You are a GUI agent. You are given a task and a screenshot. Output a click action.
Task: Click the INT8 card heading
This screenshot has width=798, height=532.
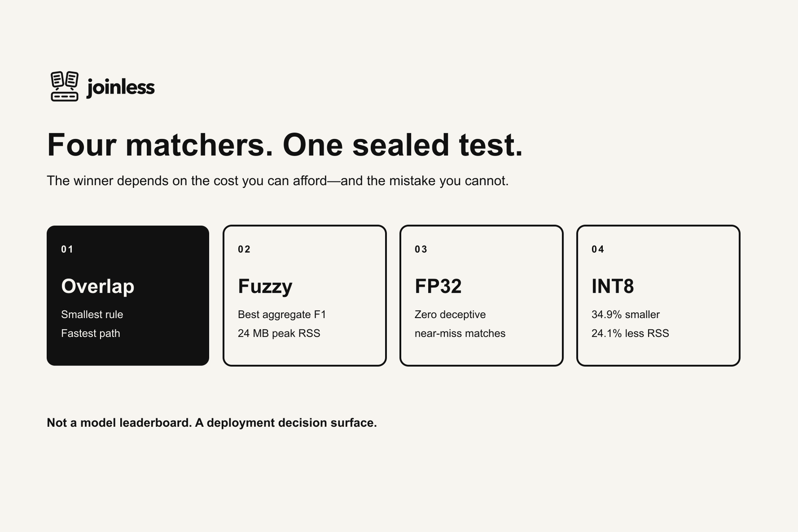[x=613, y=286]
